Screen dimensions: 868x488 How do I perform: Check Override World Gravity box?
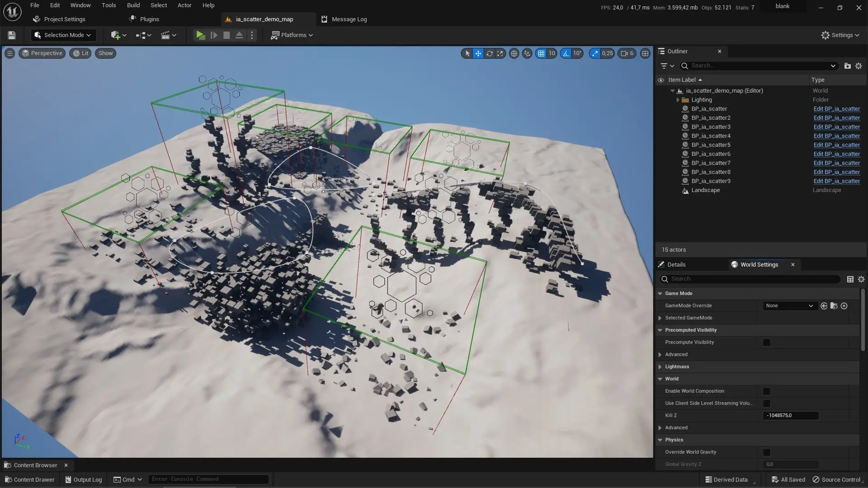[x=766, y=452]
